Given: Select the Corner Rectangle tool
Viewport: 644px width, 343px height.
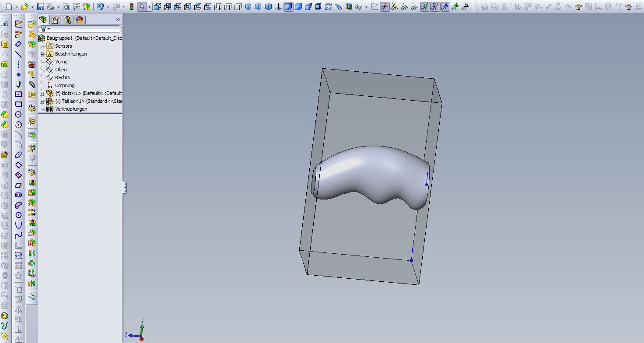Looking at the screenshot, I should click(x=18, y=104).
